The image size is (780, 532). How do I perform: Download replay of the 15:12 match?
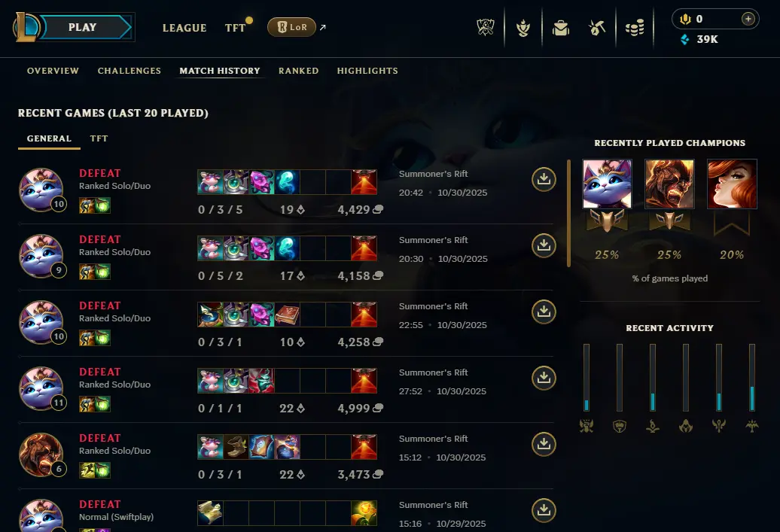pyautogui.click(x=544, y=444)
